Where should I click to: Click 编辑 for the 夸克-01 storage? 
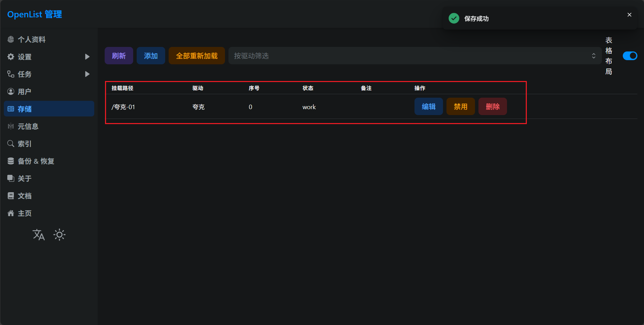[x=428, y=107]
